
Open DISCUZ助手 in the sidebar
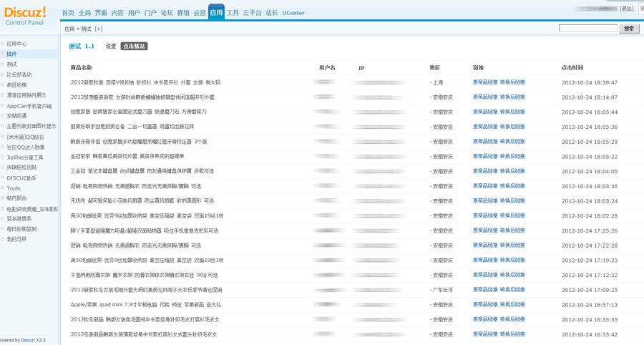(21, 178)
